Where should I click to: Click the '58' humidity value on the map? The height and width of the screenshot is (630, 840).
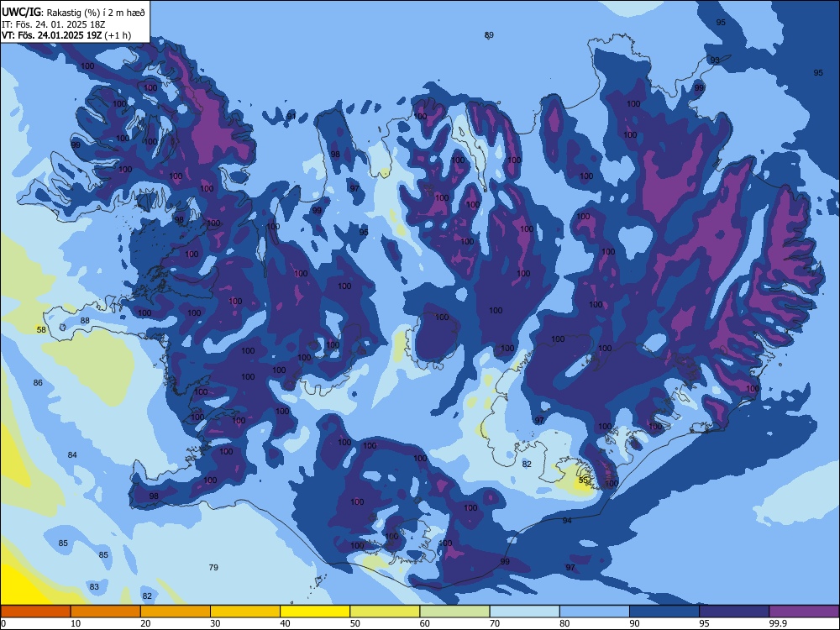41,330
